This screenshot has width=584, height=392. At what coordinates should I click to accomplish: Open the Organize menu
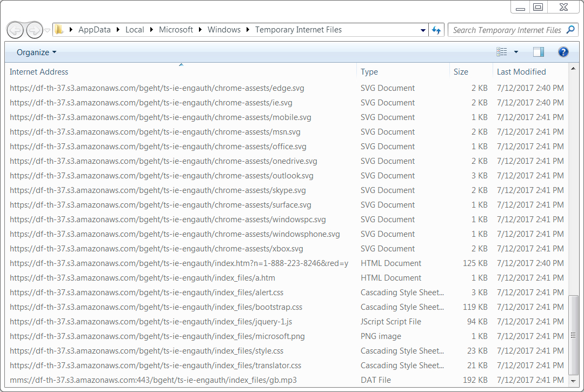(x=37, y=52)
